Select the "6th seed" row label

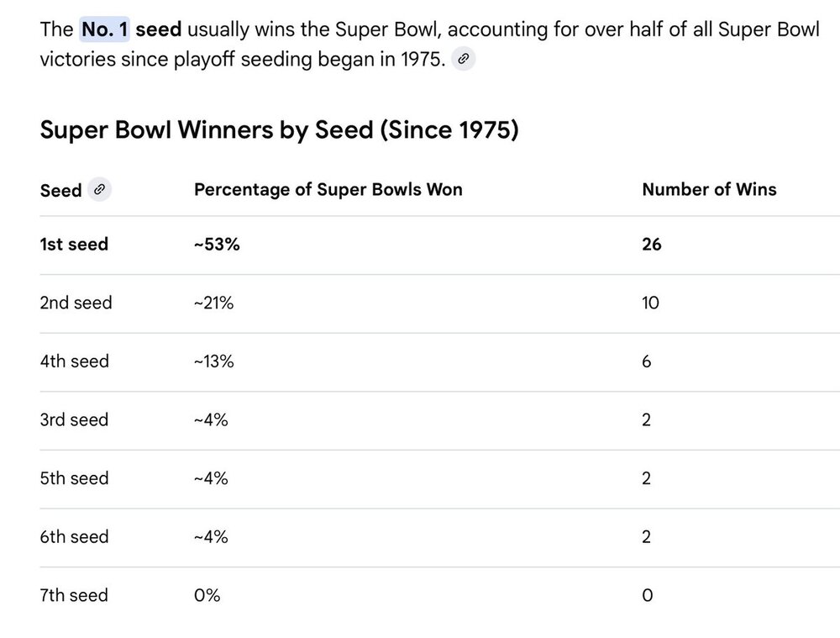75,536
